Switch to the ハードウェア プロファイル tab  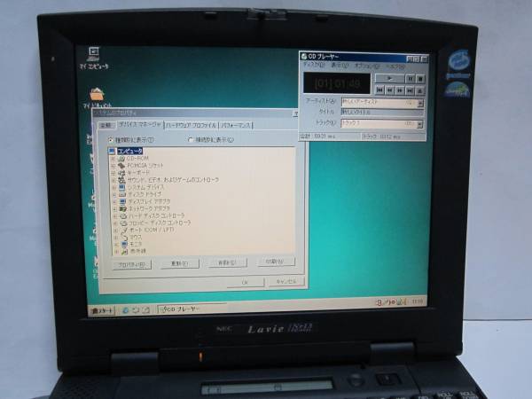(192, 126)
